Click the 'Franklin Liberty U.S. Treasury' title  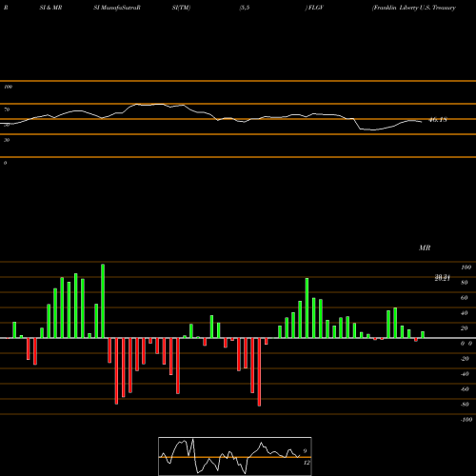(414, 8)
